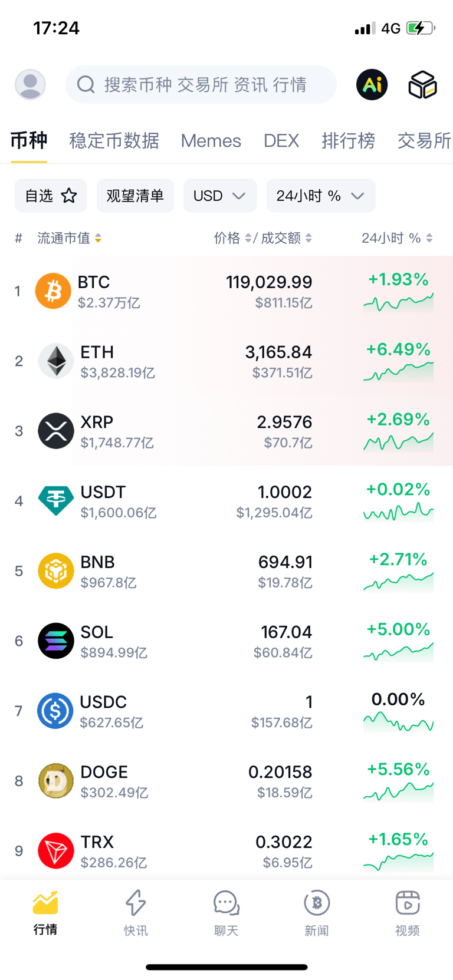Sort by 成交额 column arrows
Screen dimensions: 453x980
pos(287,238)
